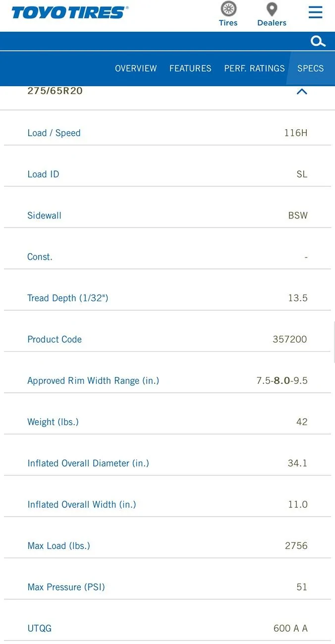This screenshot has height=644, width=335.
Task: Click the Product Code value 357200
Action: [x=290, y=339]
